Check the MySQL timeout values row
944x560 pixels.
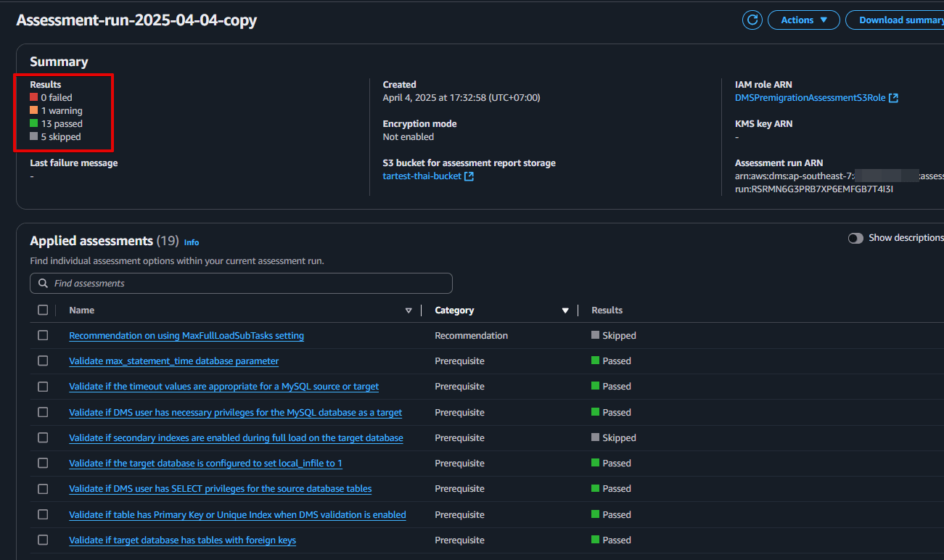(43, 386)
